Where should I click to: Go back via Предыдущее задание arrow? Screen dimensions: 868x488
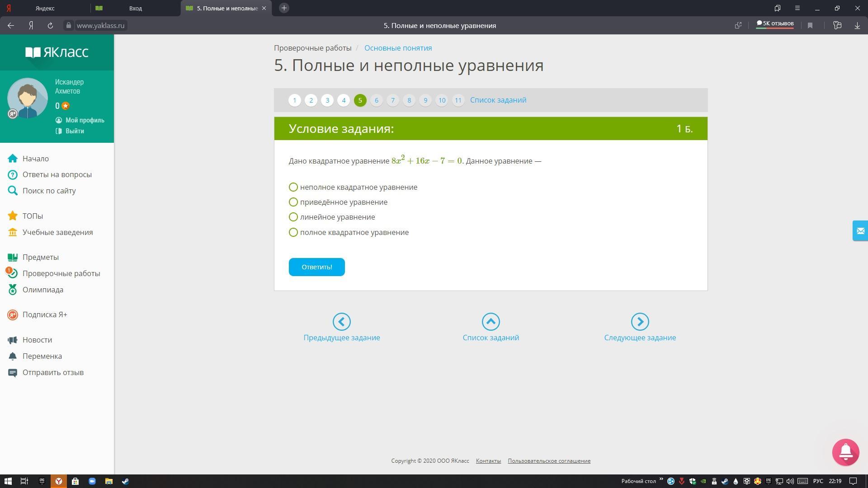pos(341,322)
